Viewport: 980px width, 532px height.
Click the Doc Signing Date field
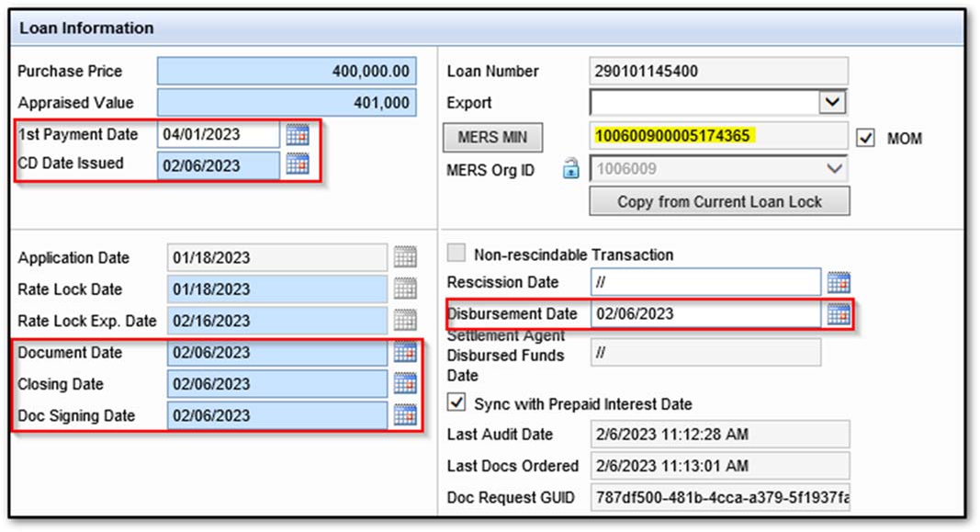[x=276, y=415]
